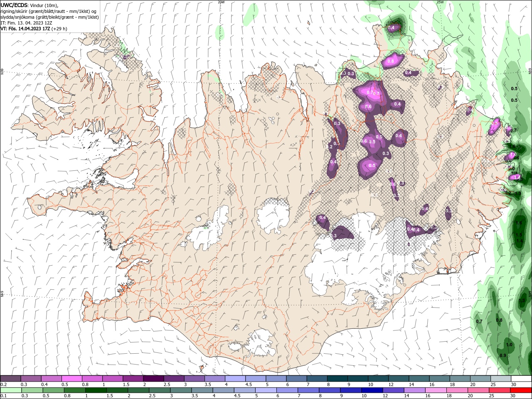Click the 12 swatch in the lower rain legend
The image size is (532, 399).
point(393,390)
